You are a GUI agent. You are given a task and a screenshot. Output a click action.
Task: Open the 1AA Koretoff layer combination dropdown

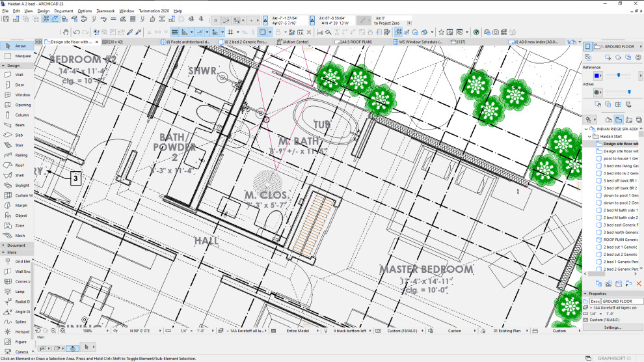click(x=243, y=331)
